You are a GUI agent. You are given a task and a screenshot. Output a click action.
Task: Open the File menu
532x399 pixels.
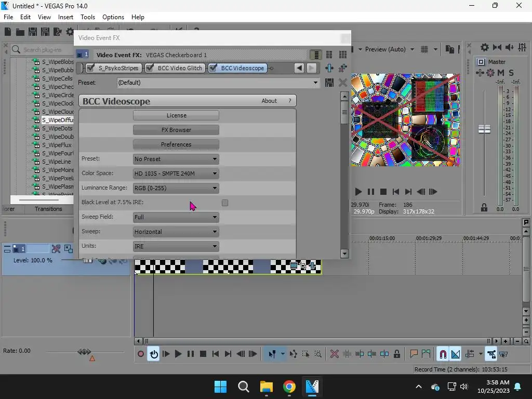point(8,17)
